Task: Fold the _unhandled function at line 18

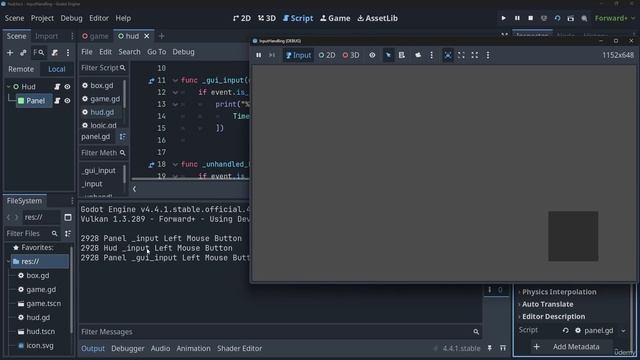Action: pos(175,164)
